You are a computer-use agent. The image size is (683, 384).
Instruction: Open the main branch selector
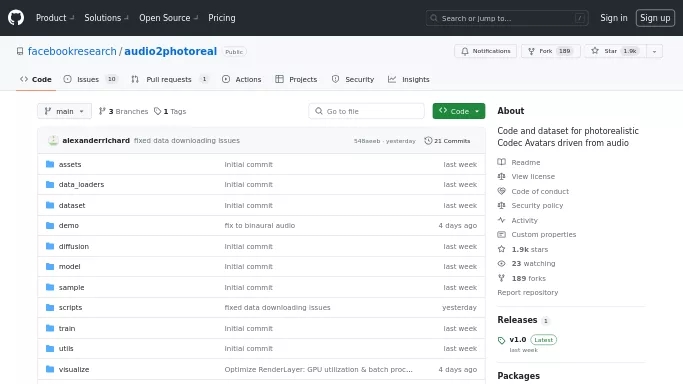[x=64, y=111]
